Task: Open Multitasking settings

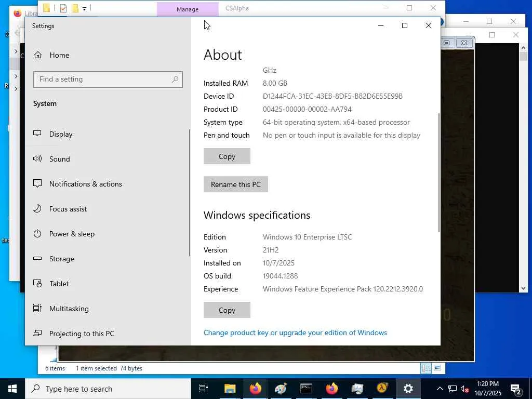Action: [61, 309]
